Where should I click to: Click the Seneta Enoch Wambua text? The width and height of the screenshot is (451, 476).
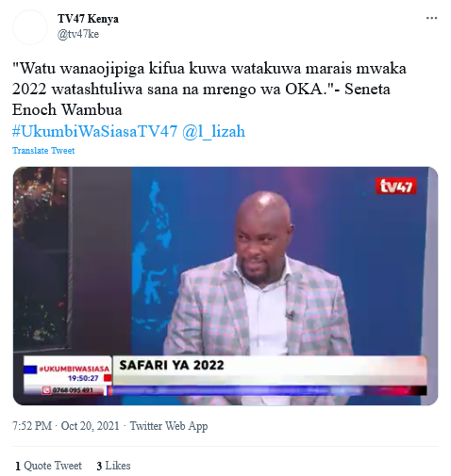click(201, 99)
